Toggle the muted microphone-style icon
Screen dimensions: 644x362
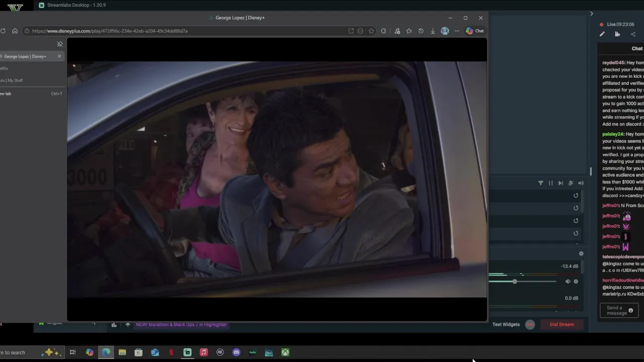[x=571, y=183]
